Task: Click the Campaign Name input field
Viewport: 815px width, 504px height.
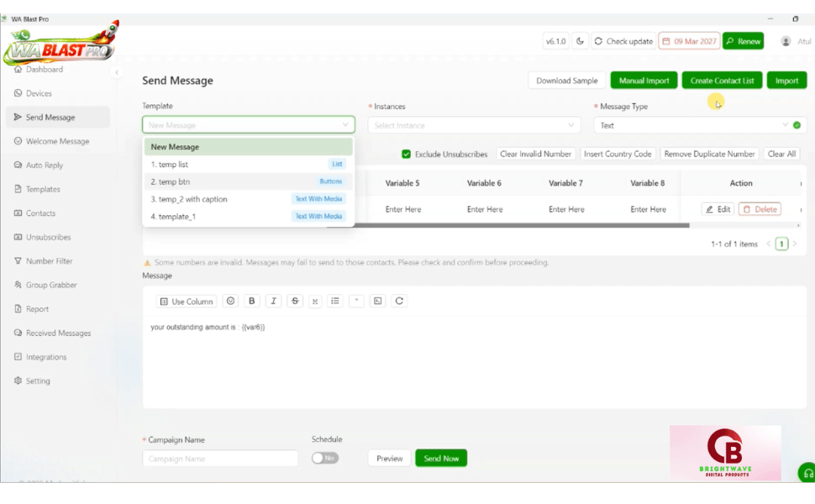Action: [x=220, y=459]
